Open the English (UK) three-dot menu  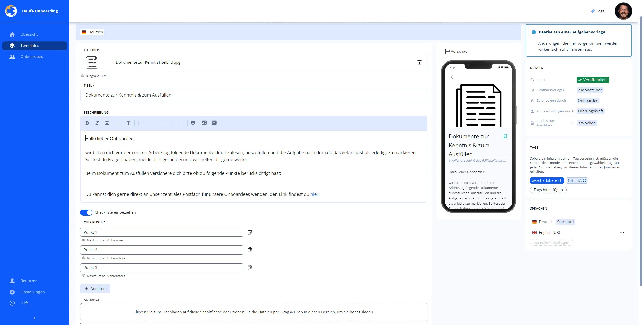622,233
